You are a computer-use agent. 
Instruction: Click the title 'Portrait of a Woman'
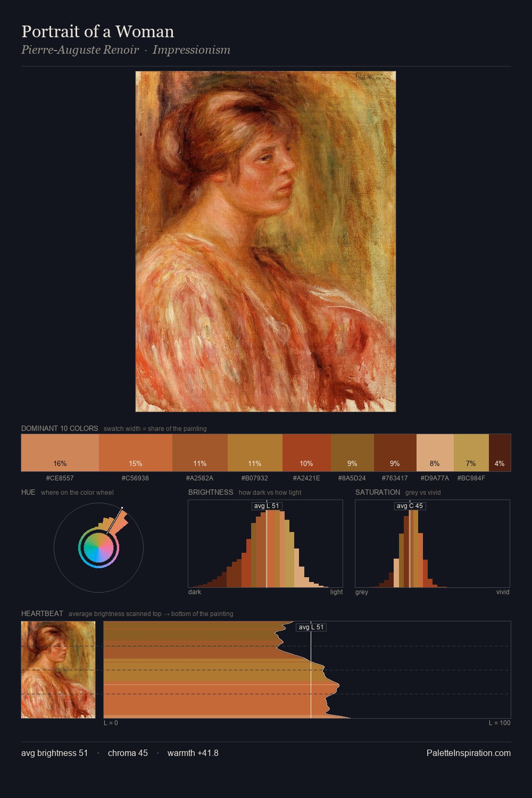98,31
